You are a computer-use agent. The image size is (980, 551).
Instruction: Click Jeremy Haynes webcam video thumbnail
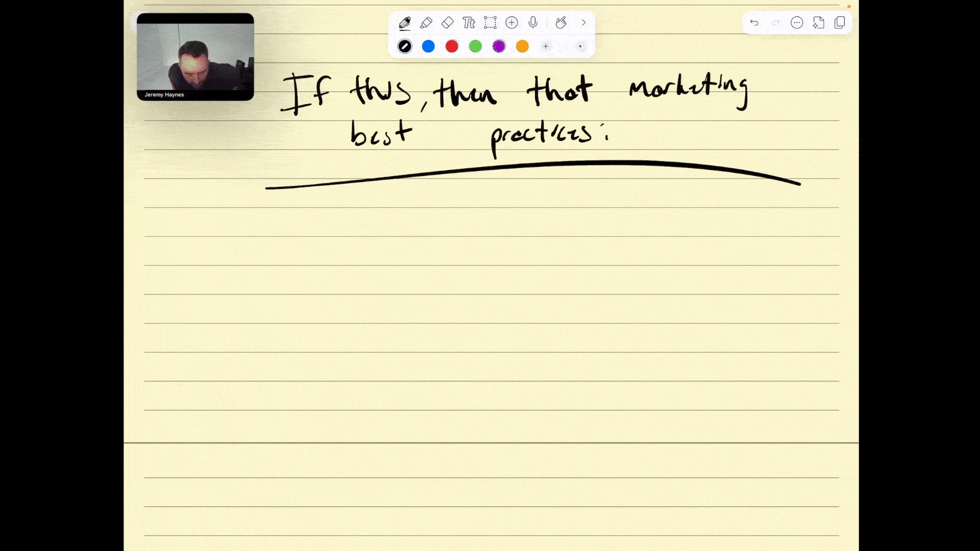point(195,57)
